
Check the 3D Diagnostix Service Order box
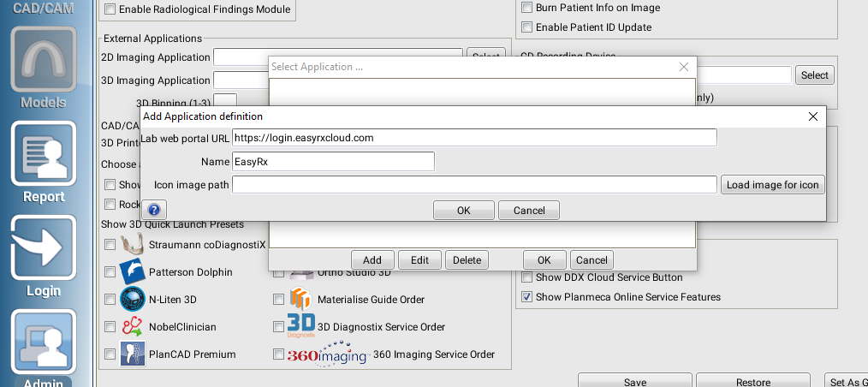278,327
